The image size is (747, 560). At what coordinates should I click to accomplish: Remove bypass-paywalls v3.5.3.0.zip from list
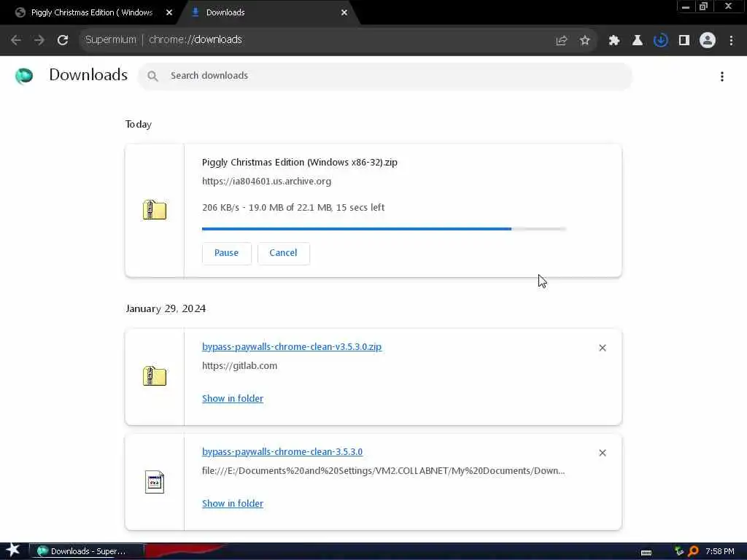coord(603,348)
